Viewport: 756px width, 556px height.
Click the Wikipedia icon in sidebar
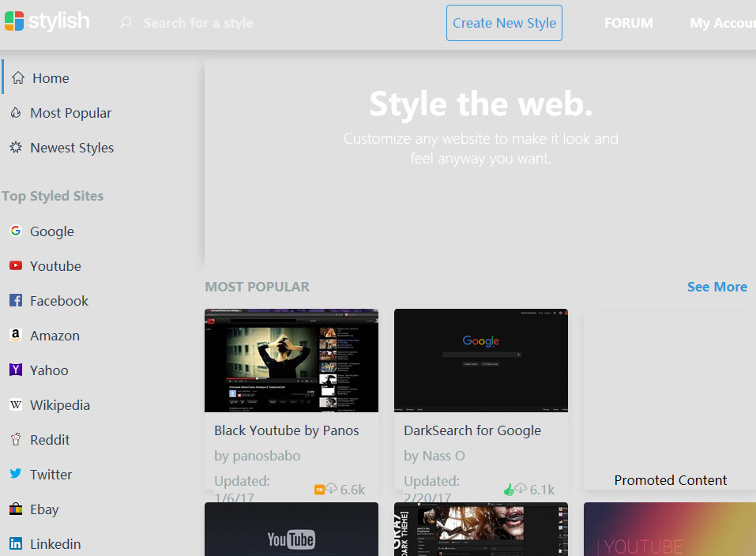click(x=16, y=404)
